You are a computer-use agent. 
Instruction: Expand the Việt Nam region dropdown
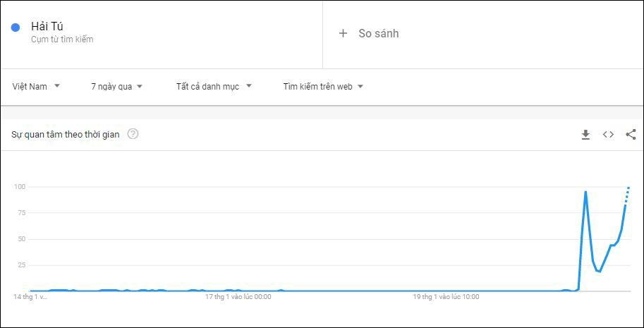coord(36,87)
